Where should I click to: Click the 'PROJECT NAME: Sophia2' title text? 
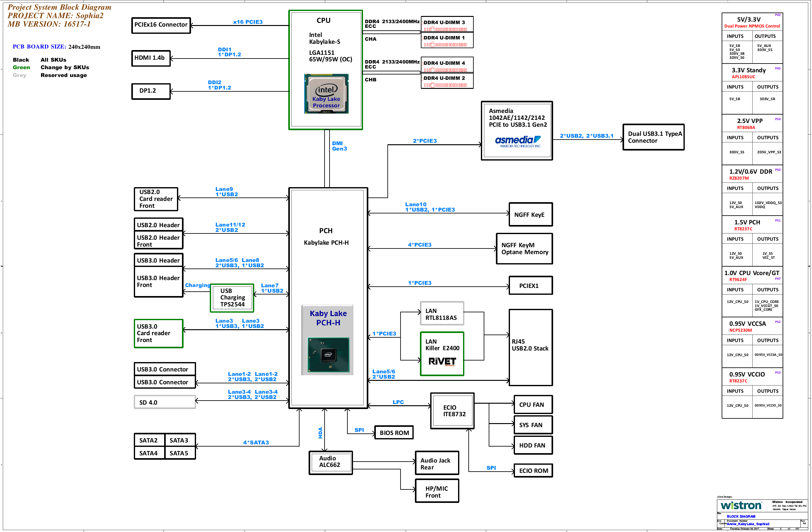(56, 16)
